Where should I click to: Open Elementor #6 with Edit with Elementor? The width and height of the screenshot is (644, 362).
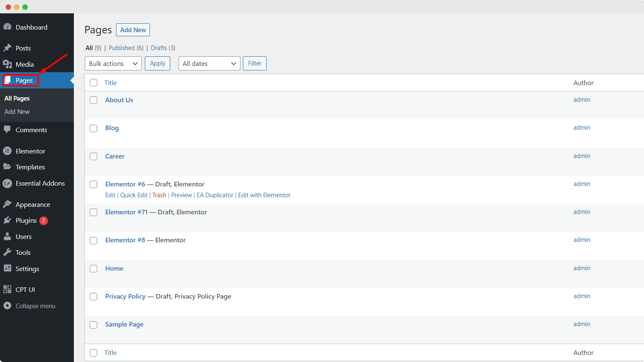pos(264,195)
